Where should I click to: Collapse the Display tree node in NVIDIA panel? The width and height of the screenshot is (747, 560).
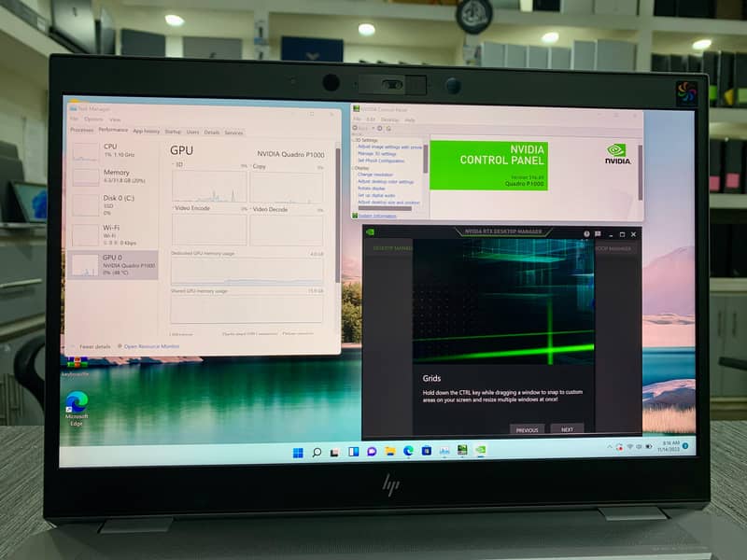(355, 167)
